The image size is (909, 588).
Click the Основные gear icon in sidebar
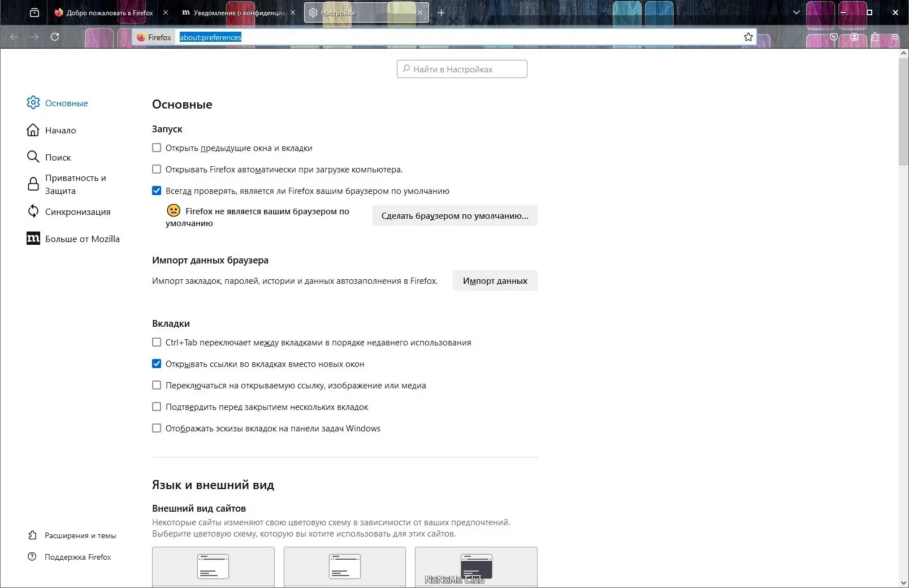33,102
